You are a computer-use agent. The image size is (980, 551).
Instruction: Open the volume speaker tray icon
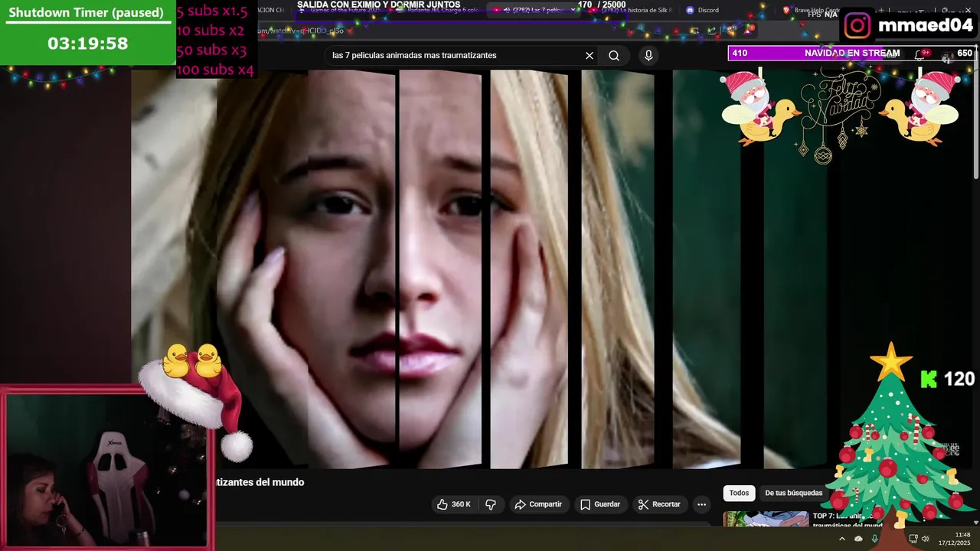click(925, 539)
